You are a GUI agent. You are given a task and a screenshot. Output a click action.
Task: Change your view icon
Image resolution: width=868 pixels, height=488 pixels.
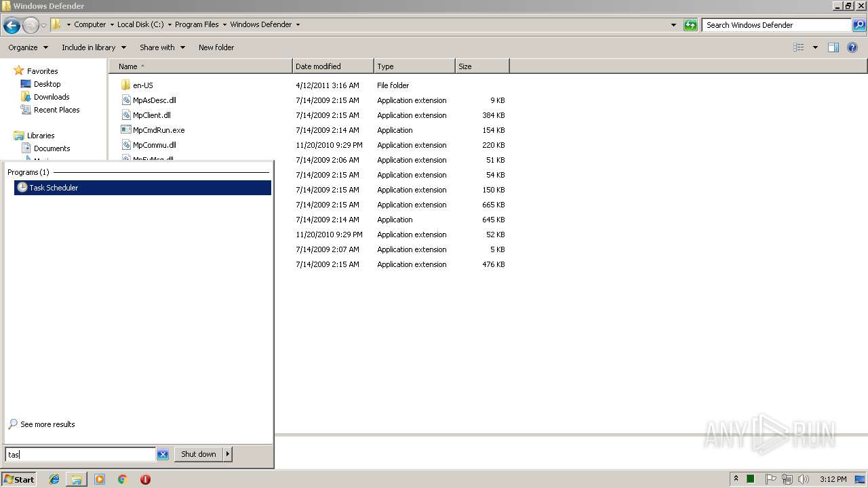(x=799, y=47)
